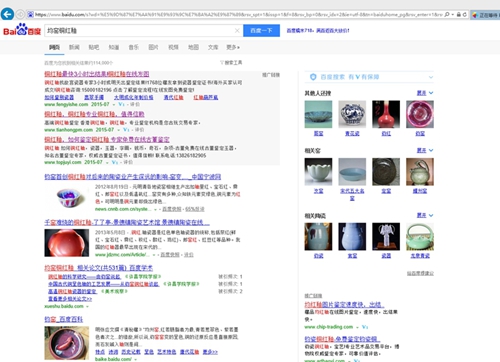500x362 pixels.
Task: Open the purple bowl thumbnail in 其他人还搜
Action: 420,114
